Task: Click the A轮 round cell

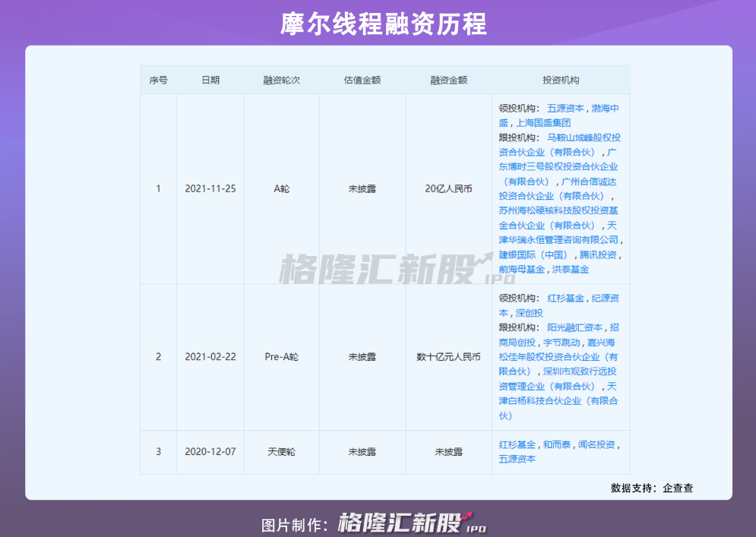Action: [282, 189]
